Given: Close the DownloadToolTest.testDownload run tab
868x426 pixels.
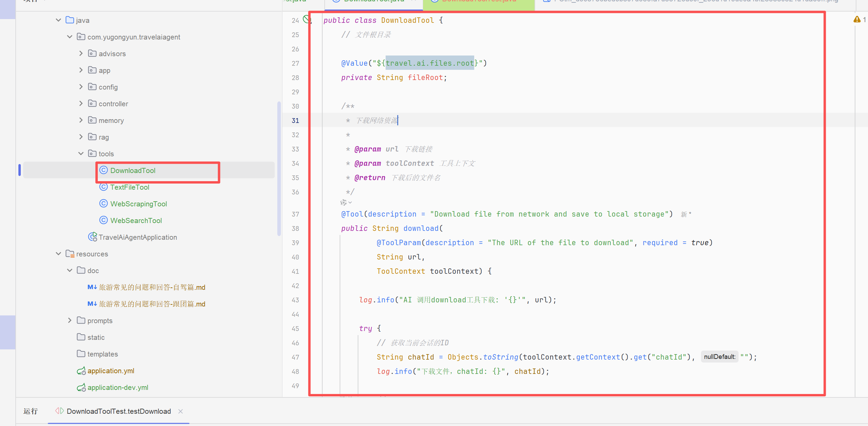Looking at the screenshot, I should pyautogui.click(x=181, y=411).
